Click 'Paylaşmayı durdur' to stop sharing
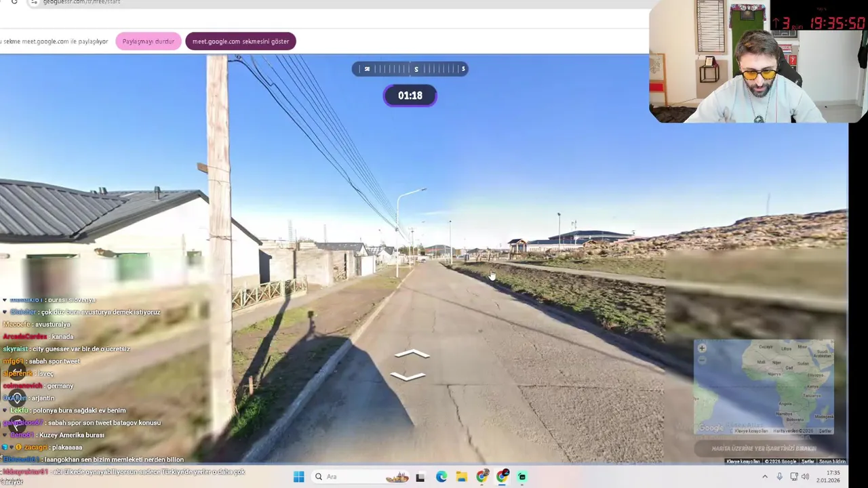 [149, 41]
